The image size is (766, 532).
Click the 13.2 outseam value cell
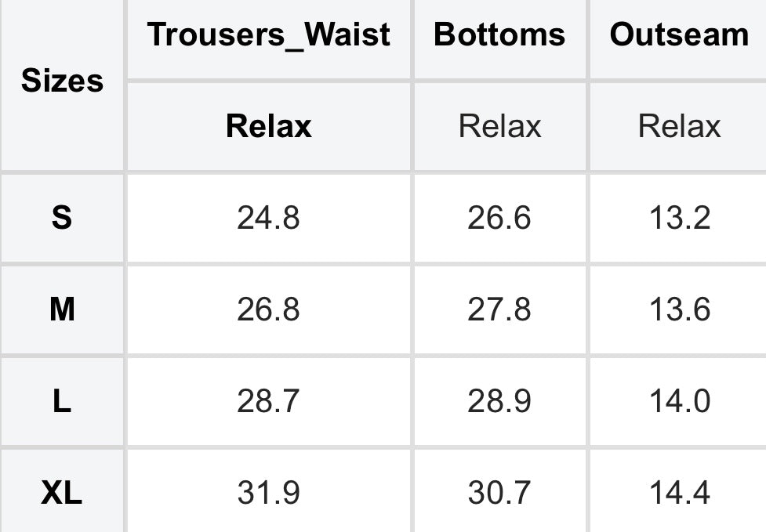679,218
